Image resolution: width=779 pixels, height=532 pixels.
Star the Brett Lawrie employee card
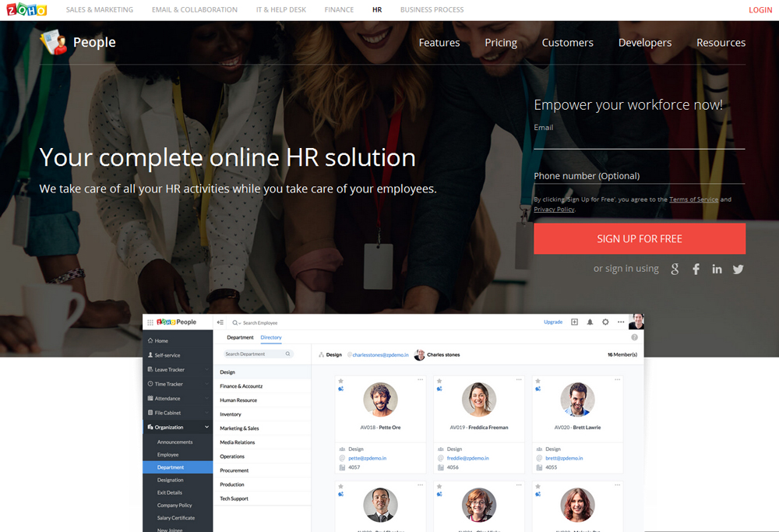point(538,381)
